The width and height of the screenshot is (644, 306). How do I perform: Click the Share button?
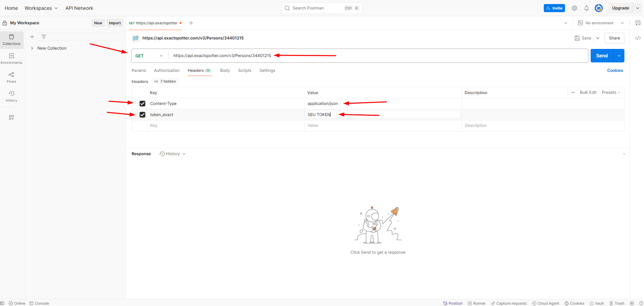[x=614, y=38]
